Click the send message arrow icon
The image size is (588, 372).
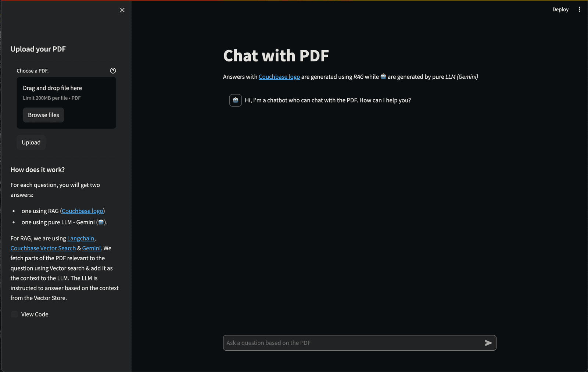click(x=488, y=343)
